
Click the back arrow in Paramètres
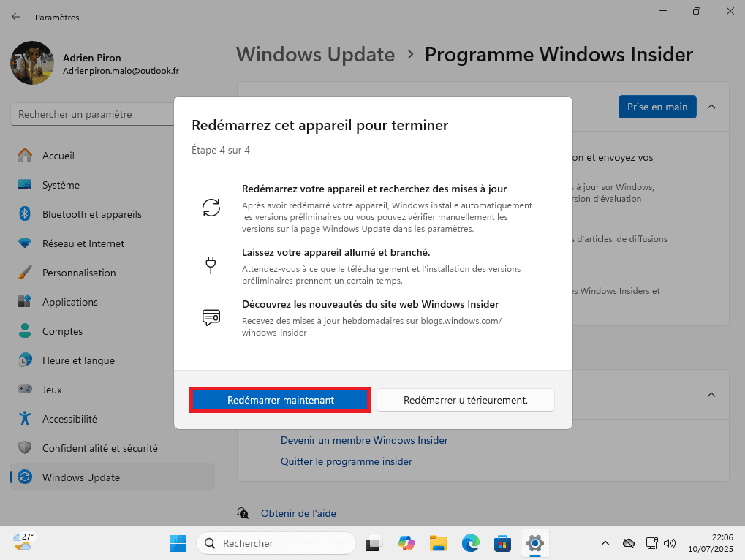pos(15,17)
